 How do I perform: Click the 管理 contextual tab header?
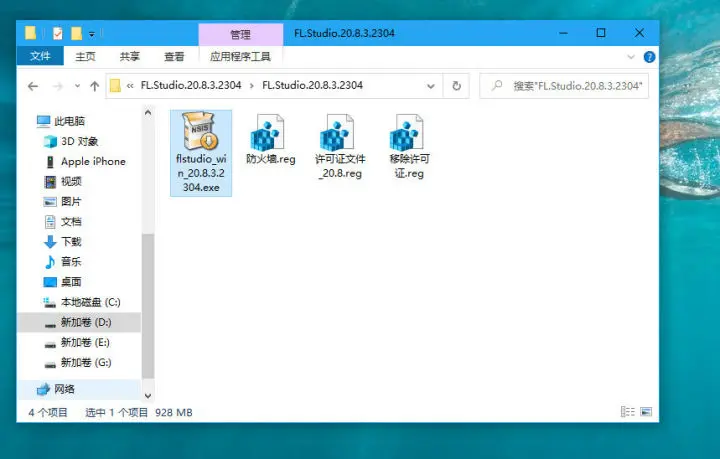point(241,34)
